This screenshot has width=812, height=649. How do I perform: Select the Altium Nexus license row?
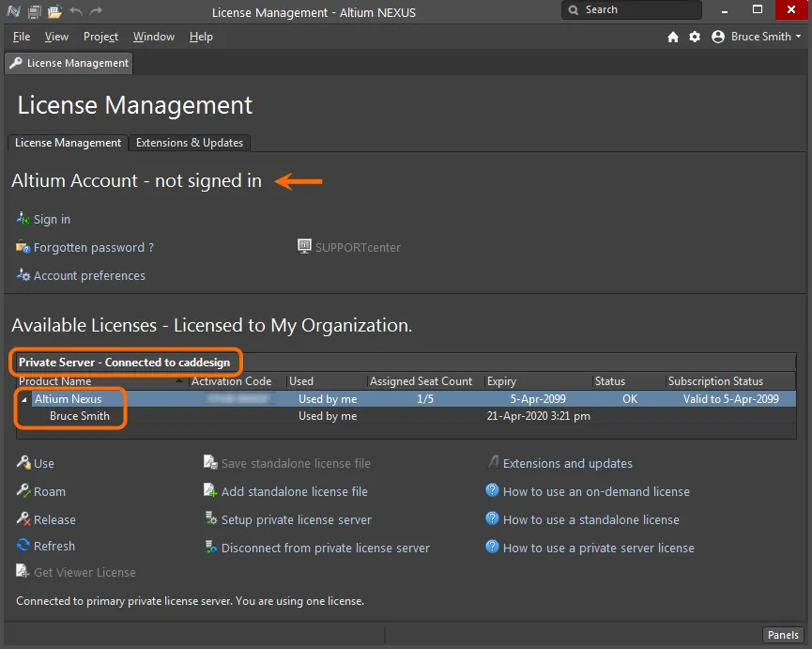pos(406,399)
